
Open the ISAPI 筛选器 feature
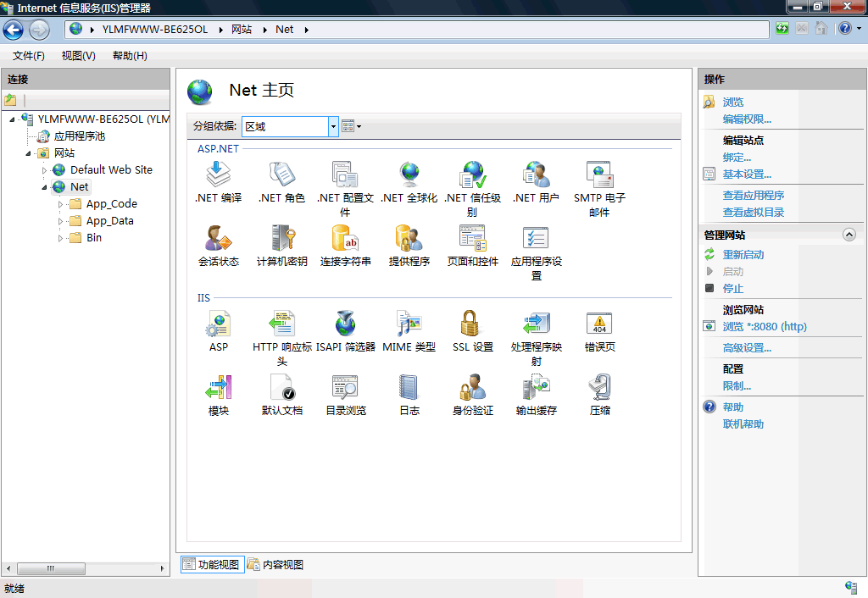[346, 331]
